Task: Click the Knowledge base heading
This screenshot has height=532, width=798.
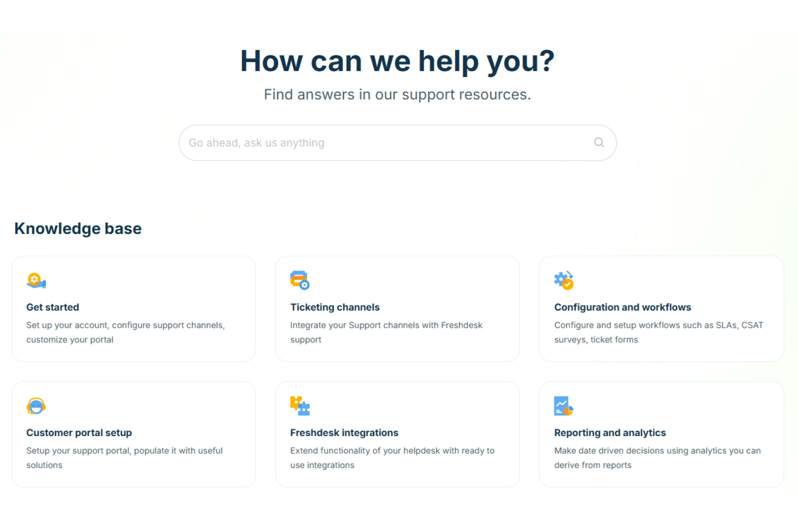Action: pyautogui.click(x=78, y=228)
